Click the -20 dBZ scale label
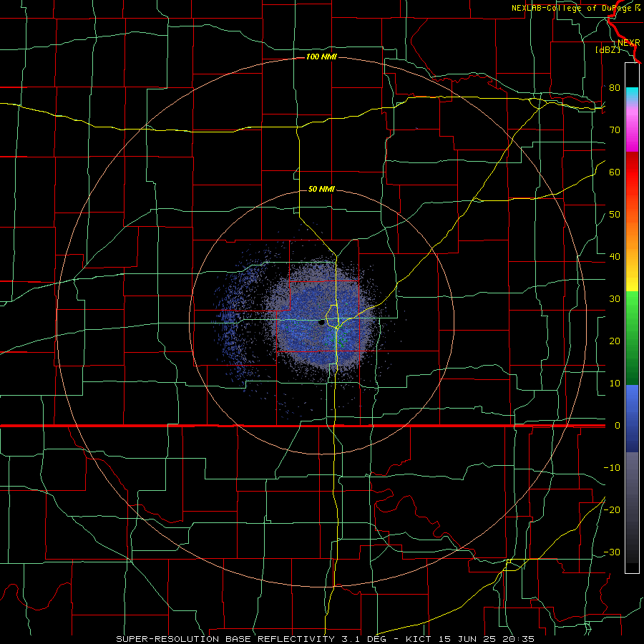644x644 pixels. (x=612, y=509)
